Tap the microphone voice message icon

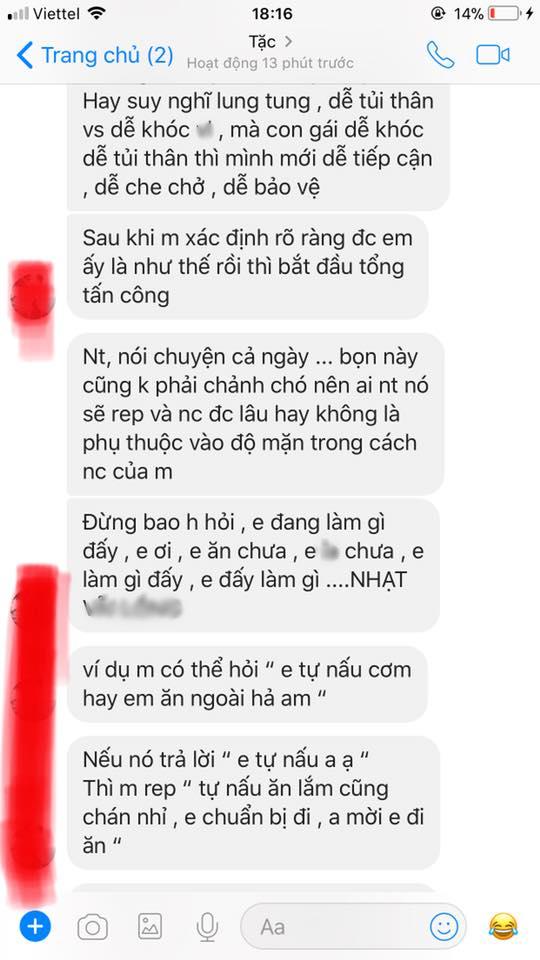point(208,927)
